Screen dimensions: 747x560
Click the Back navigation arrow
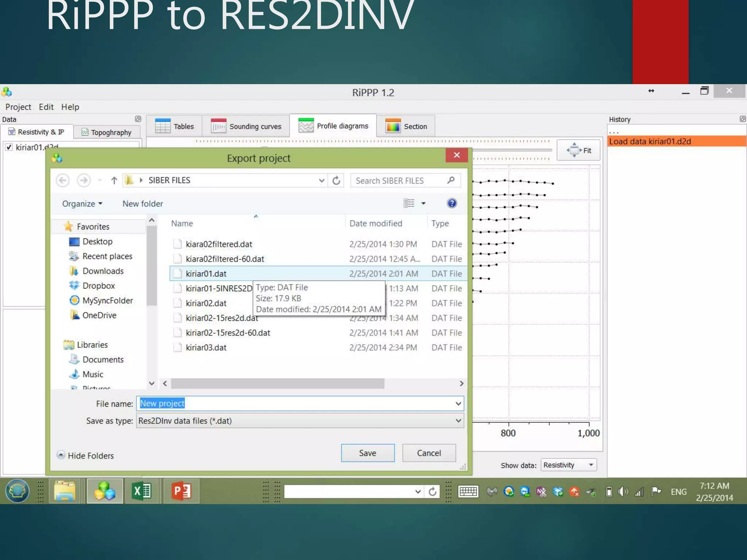click(63, 180)
